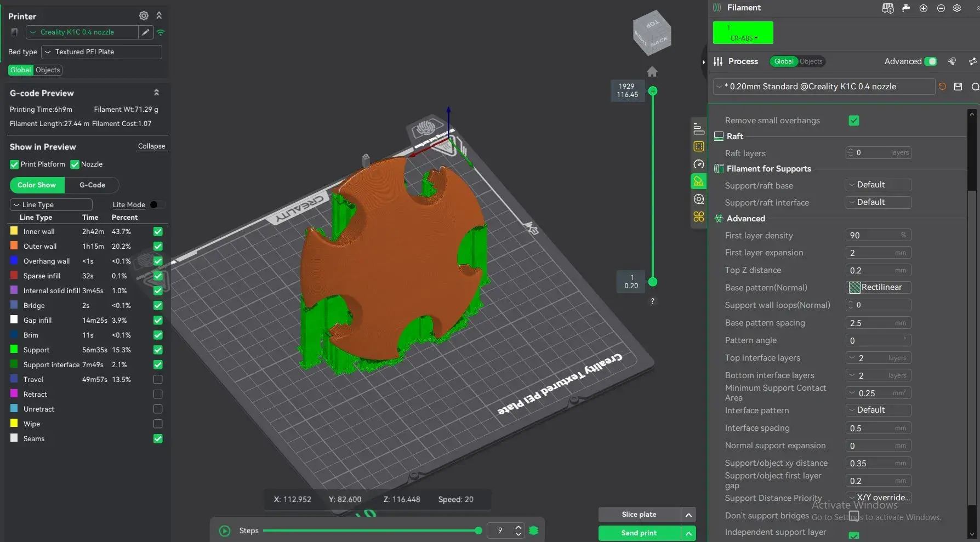980x542 pixels.
Task: Save the process preset with disk icon
Action: tap(958, 87)
